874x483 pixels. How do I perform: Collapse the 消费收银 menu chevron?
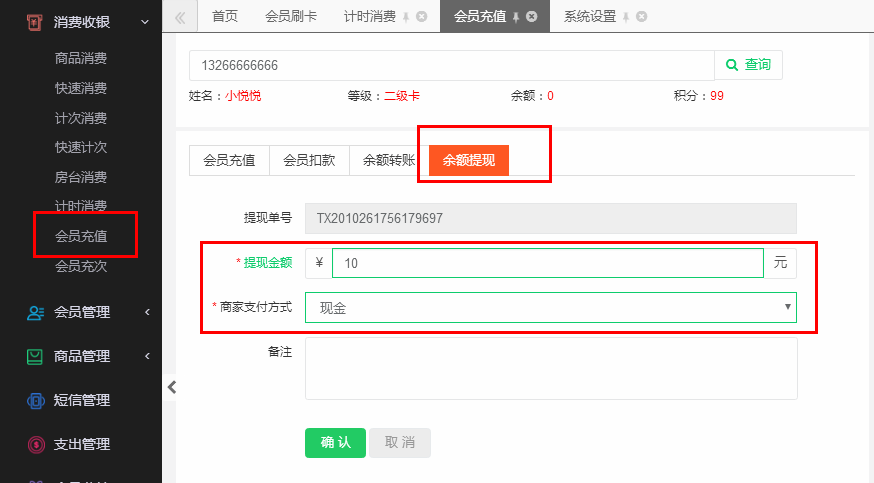145,22
